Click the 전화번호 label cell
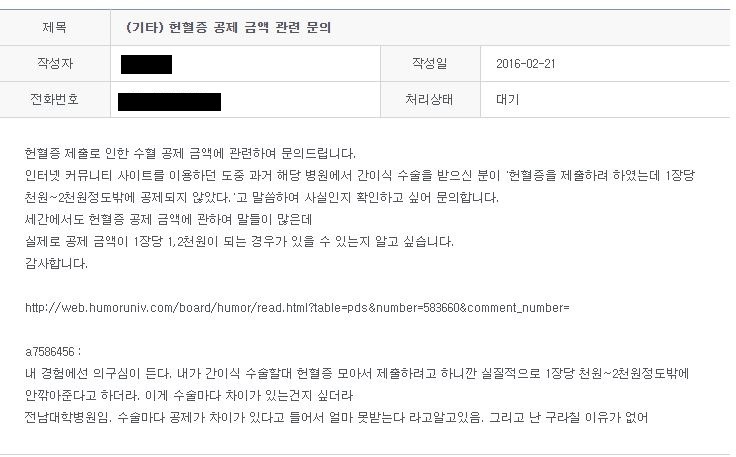Screen dimensions: 736x457 [55, 99]
